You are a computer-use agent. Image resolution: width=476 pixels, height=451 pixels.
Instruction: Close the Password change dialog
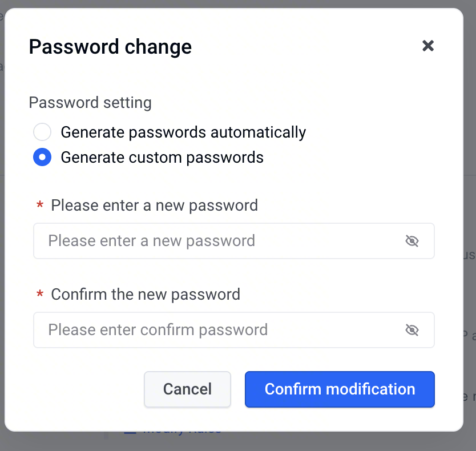click(428, 46)
